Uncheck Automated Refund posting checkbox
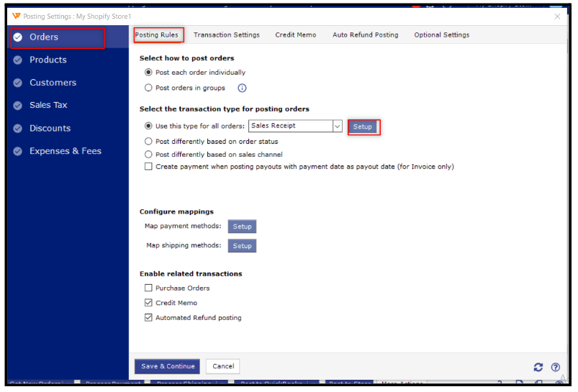Viewport: 578px width, 392px height. click(148, 318)
